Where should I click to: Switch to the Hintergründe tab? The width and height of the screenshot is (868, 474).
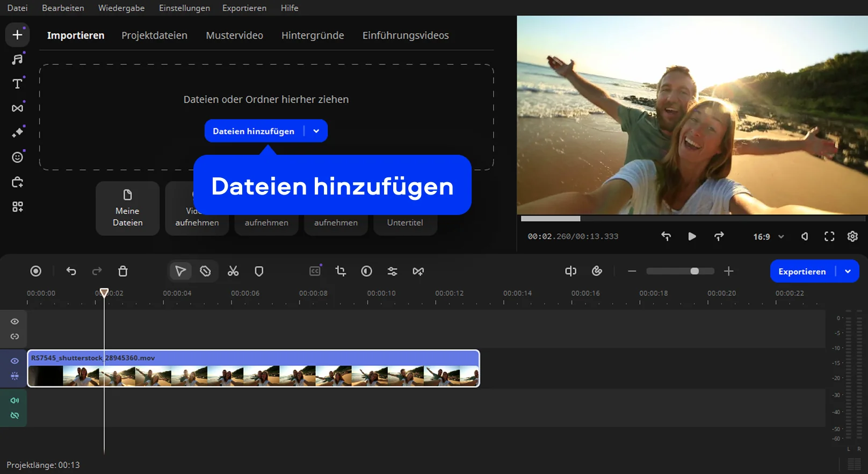[x=313, y=35]
